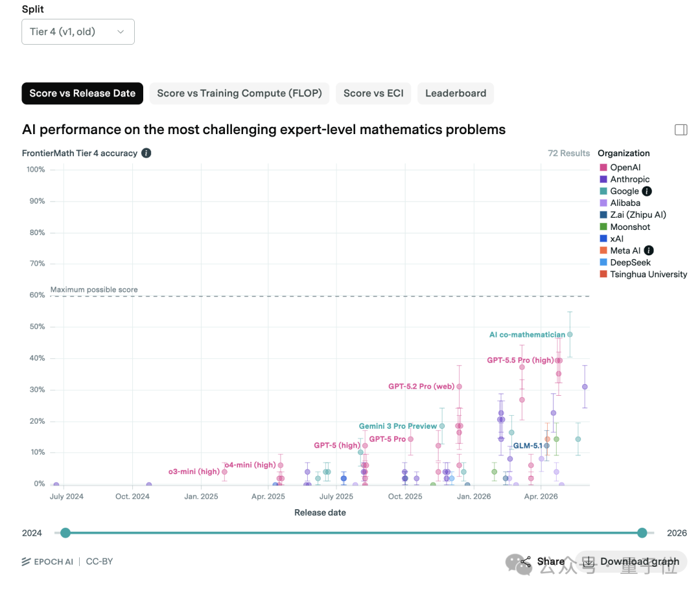Click the Gemini 3 Pro Preview data point
Screen dimensions: 700x594
coord(442,426)
